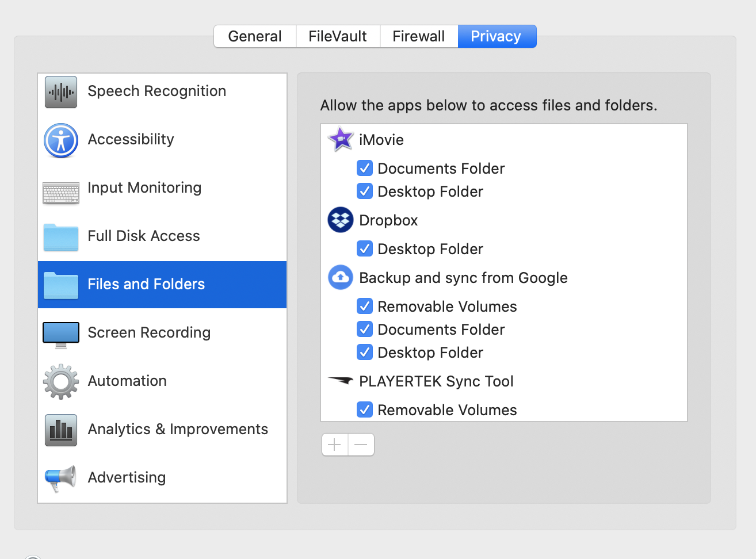
Task: Switch to the General tab
Action: [255, 36]
